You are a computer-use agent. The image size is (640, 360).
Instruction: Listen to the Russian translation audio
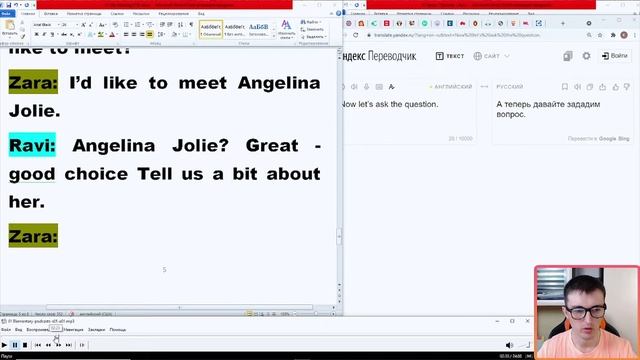click(x=577, y=87)
